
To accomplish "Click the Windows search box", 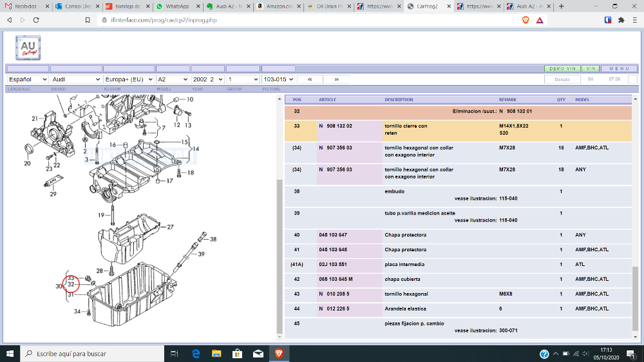I will coord(92,354).
